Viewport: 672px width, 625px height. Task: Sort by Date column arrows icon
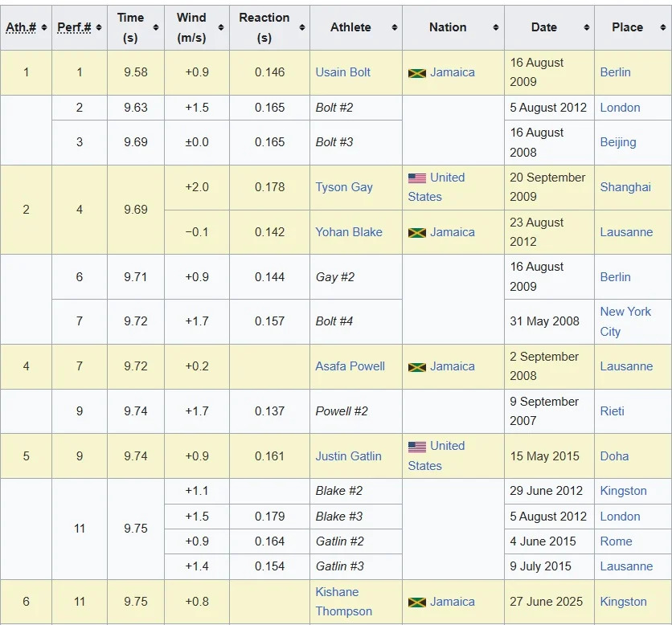(586, 27)
